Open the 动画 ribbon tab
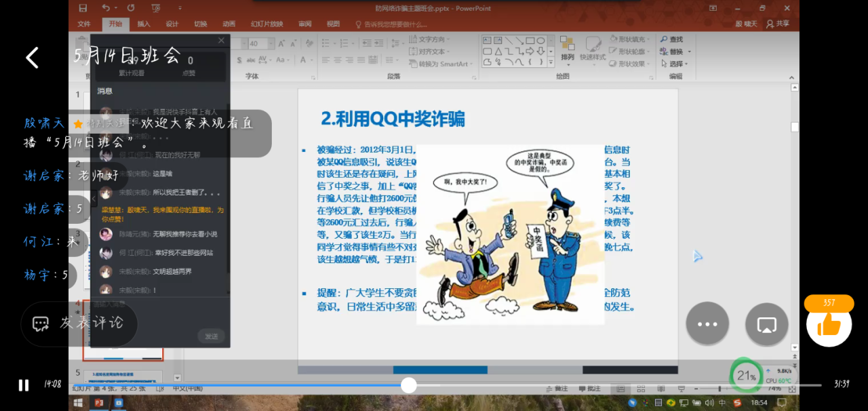868x411 pixels. 229,24
